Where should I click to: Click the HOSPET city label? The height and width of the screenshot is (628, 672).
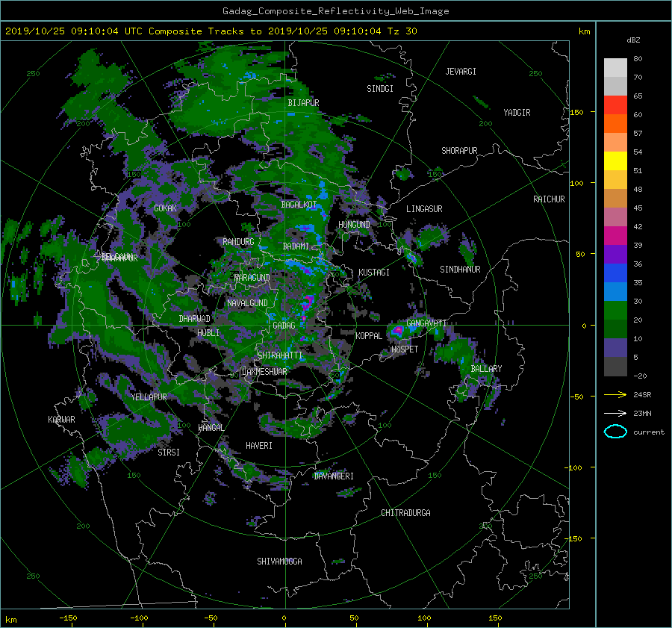[405, 349]
